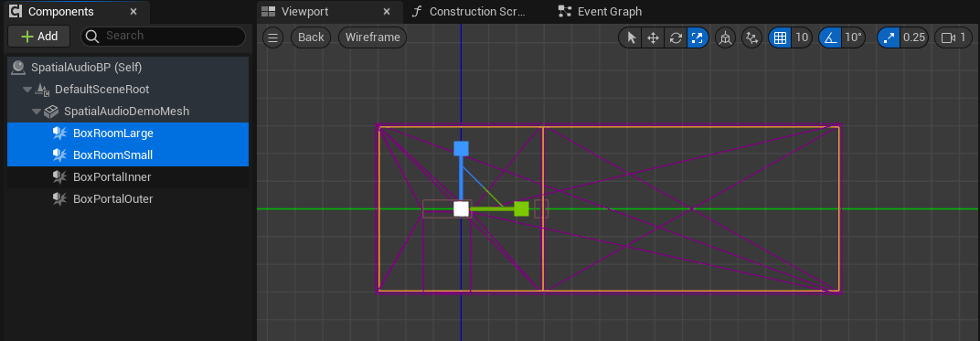The image size is (980, 341).
Task: Collapse the DefaultSceneRoot tree node
Action: pos(27,90)
